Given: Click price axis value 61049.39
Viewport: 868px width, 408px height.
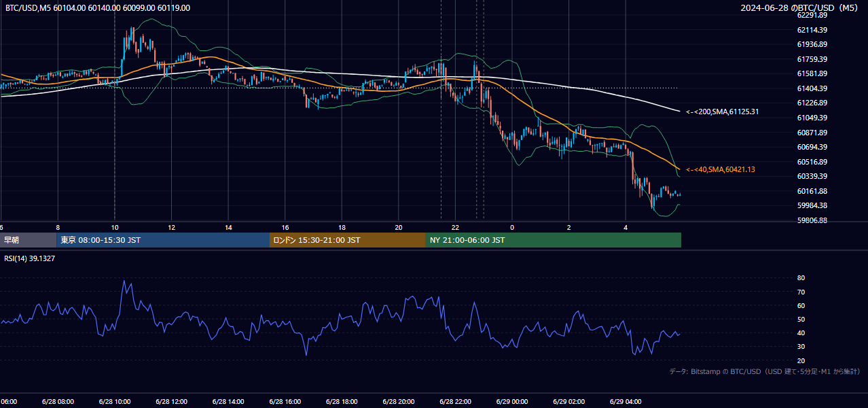Looking at the screenshot, I should [812, 118].
